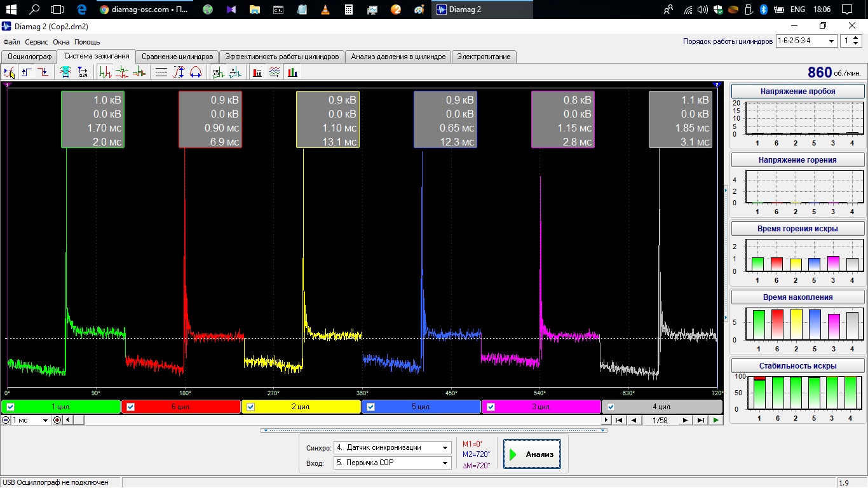Toggle the 6 цил. checkbox
The height and width of the screenshot is (488, 868).
tap(130, 407)
